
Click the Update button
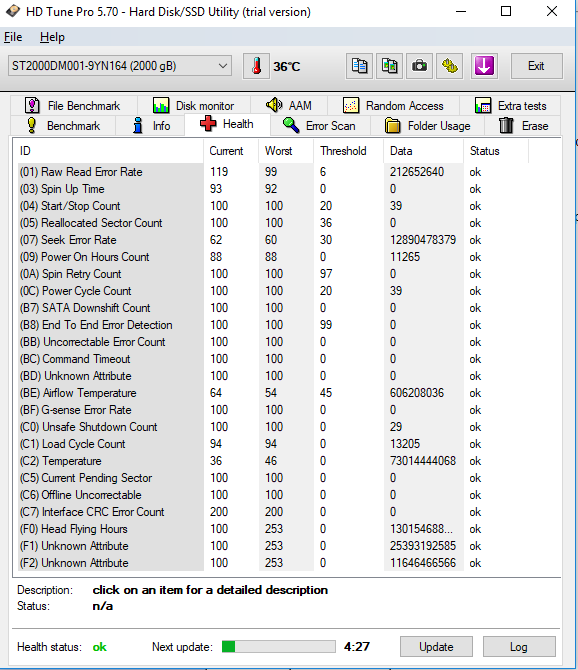pos(436,646)
